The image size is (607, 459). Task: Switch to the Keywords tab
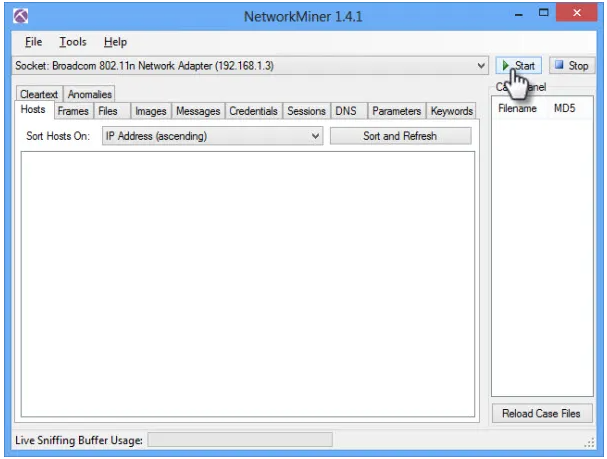coord(451,111)
